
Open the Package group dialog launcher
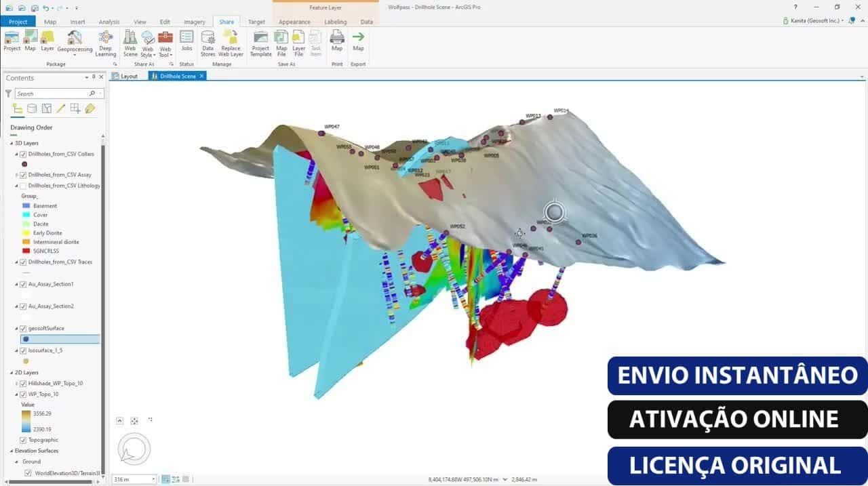[x=115, y=64]
